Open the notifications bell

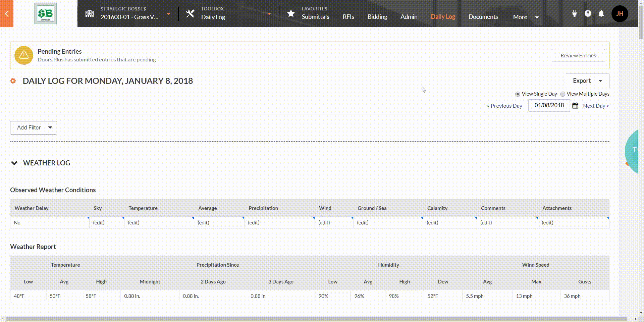point(601,13)
